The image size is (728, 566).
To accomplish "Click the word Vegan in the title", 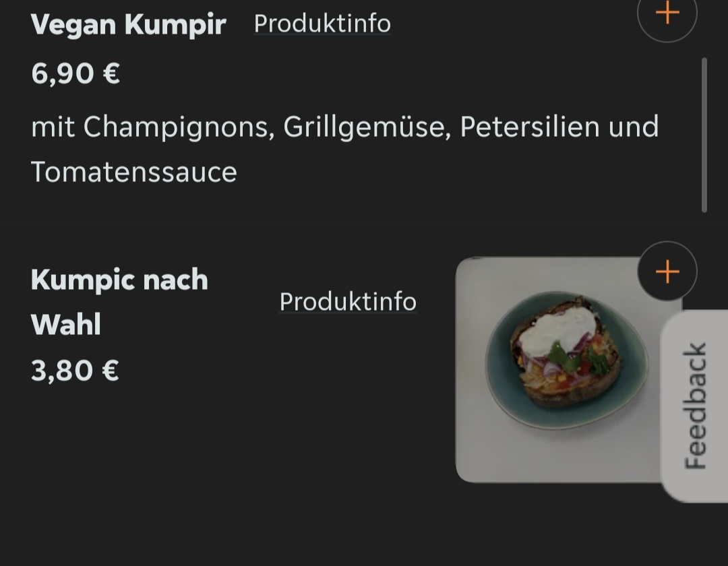I will tap(73, 25).
